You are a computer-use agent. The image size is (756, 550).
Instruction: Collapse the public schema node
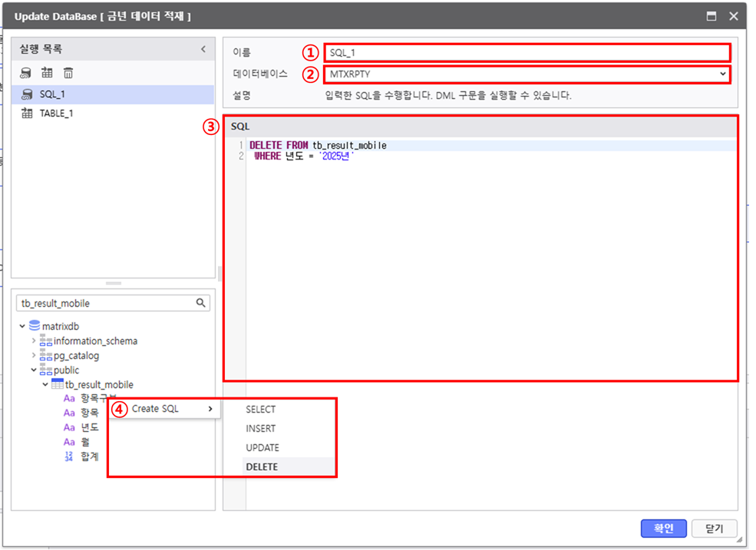point(33,370)
